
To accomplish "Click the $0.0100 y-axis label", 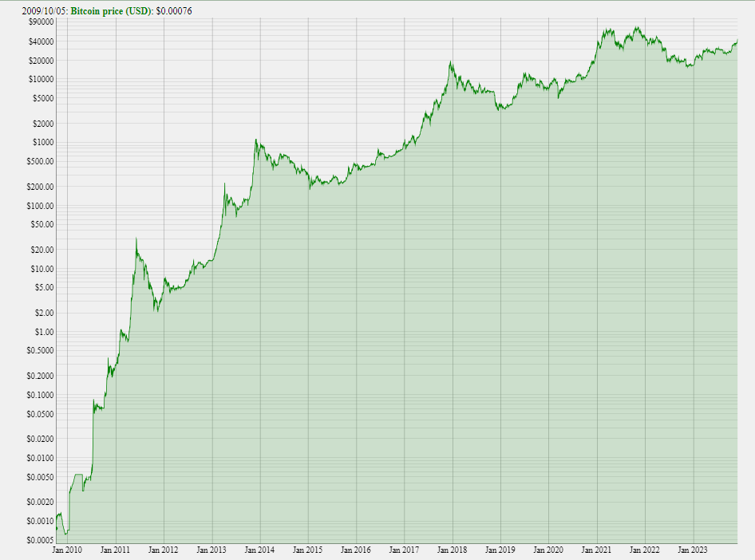I will (x=40, y=458).
